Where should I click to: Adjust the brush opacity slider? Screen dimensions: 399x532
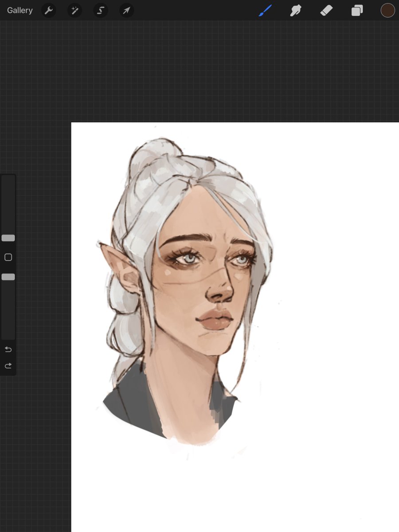[8, 277]
